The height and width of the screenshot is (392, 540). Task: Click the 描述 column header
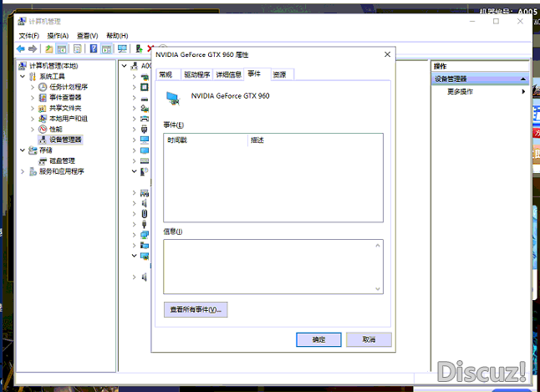tap(315, 140)
